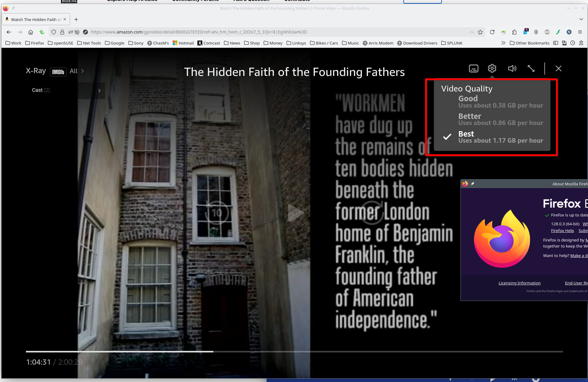The image size is (588, 382).
Task: Click the video progress bar
Action: (294, 352)
